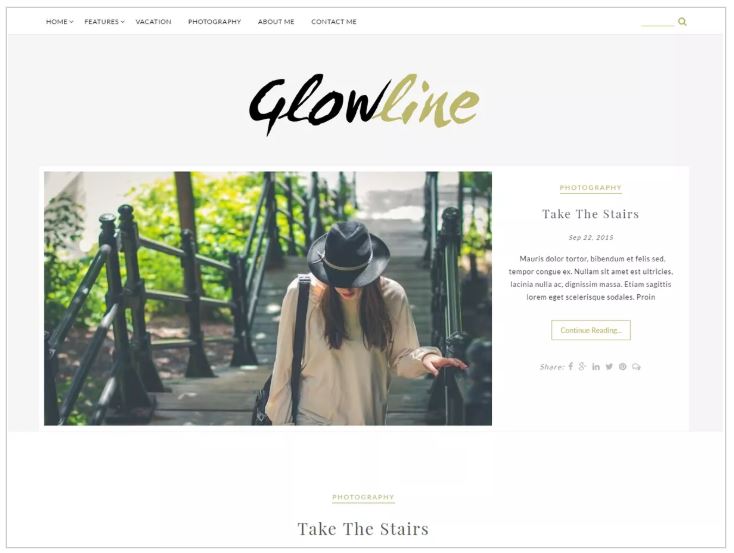Open the lower Take The Stairs heading

click(x=363, y=529)
